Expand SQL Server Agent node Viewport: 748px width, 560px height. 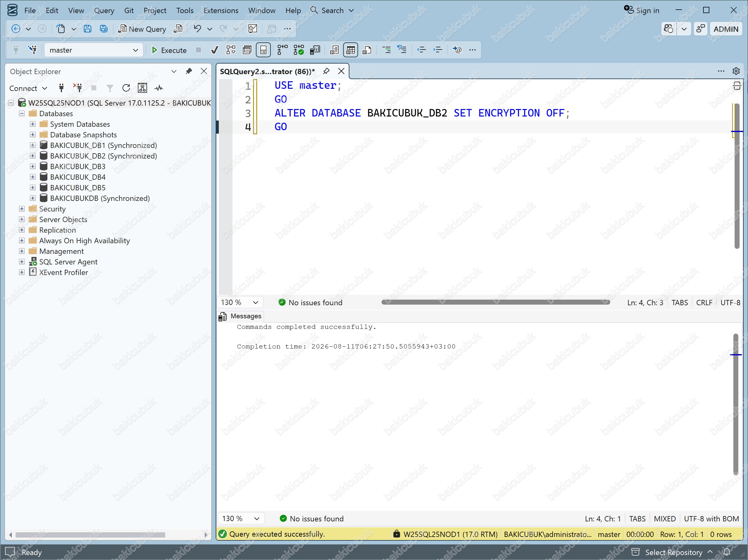(22, 262)
